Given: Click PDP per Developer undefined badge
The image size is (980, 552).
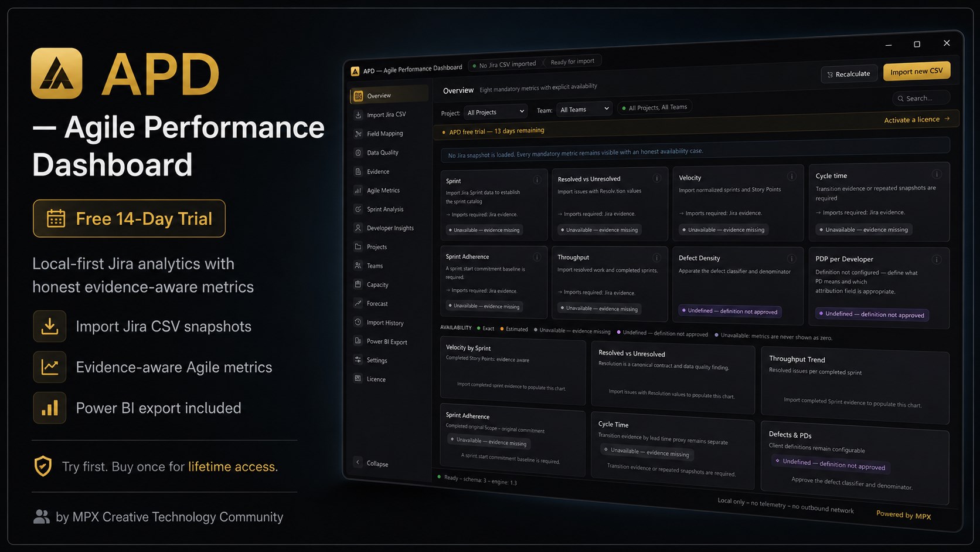Looking at the screenshot, I should point(872,314).
